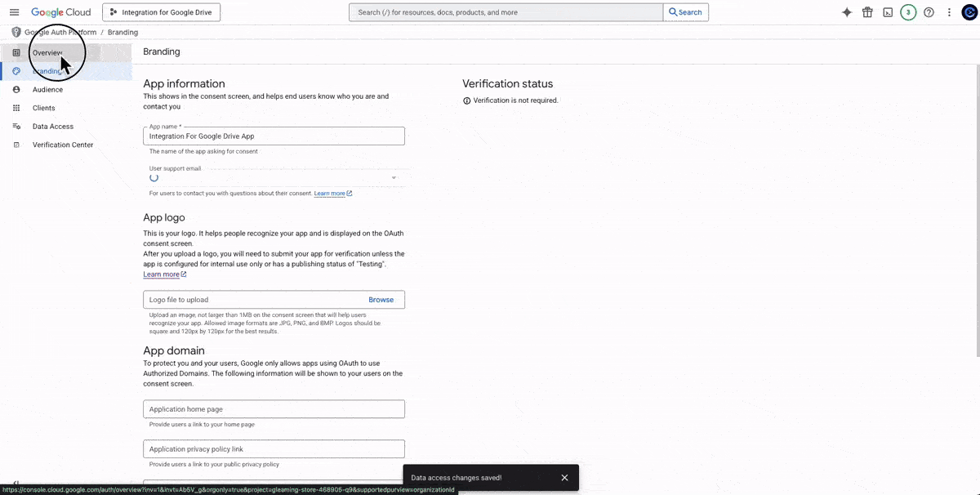Click Browse to upload a logo
Image resolution: width=980 pixels, height=495 pixels.
[381, 300]
